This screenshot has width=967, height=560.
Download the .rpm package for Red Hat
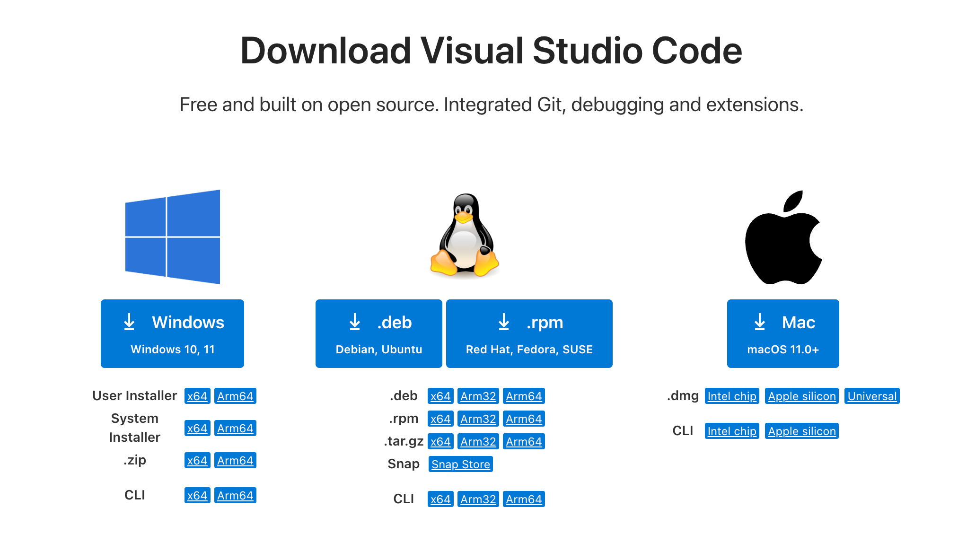pyautogui.click(x=529, y=333)
